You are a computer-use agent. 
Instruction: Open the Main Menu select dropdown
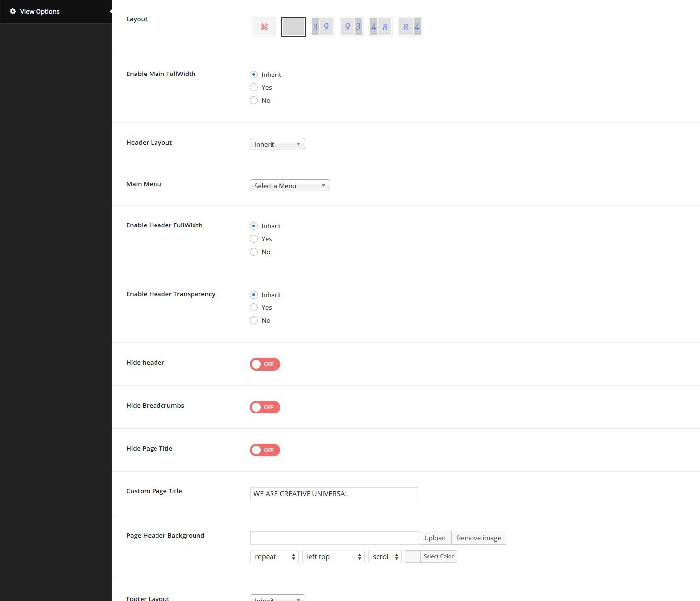point(290,185)
